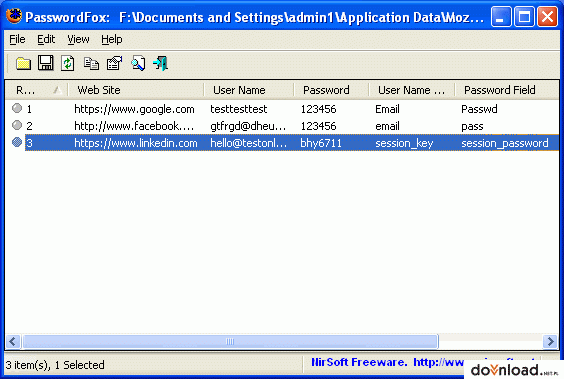Copy selected items using toolbar icon
Viewport: 564px width, 379px height.
point(91,64)
